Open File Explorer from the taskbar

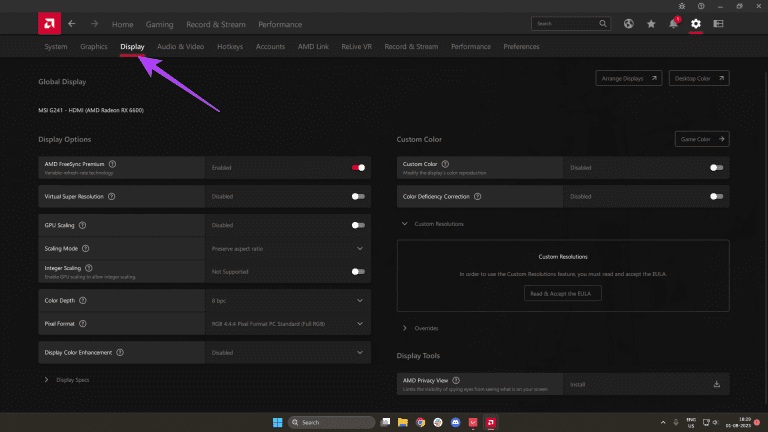tap(403, 422)
